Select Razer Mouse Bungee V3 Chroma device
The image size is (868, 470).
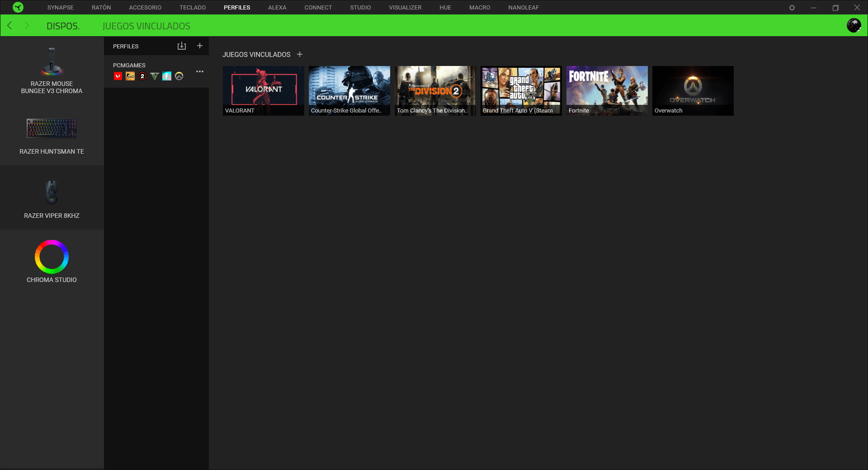52,70
